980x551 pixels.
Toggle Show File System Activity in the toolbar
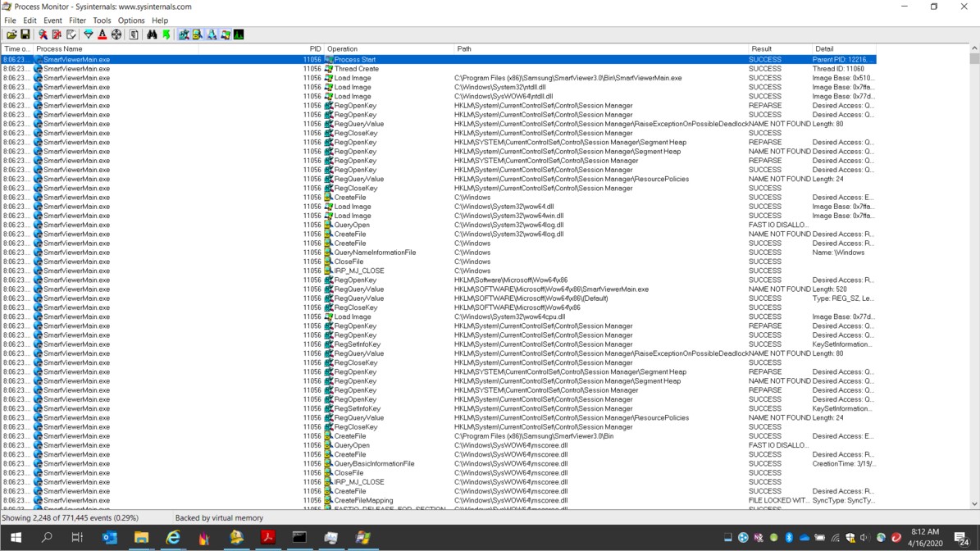(x=198, y=35)
